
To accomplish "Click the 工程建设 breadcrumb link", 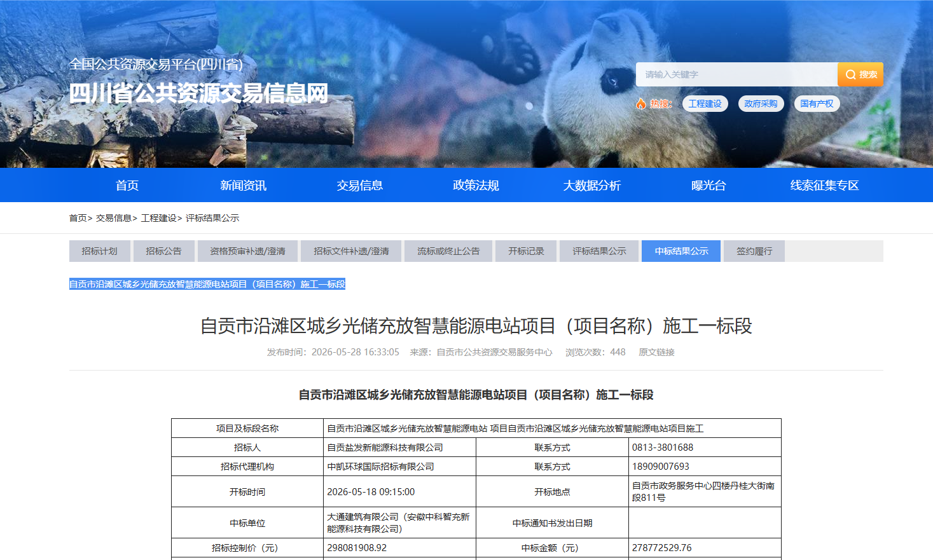I will coord(159,218).
